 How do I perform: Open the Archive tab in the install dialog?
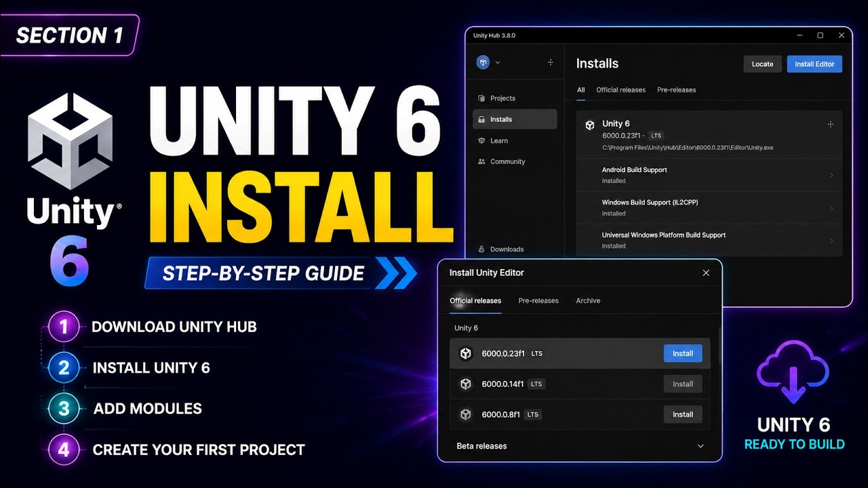coord(588,300)
